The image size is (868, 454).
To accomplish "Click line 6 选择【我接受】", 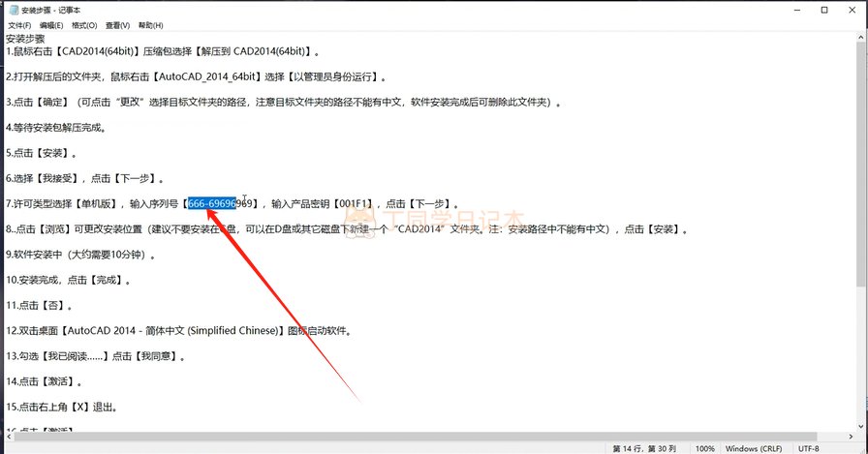I will point(84,179).
